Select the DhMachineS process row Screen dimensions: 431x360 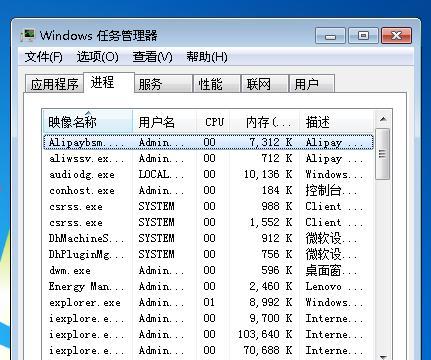pyautogui.click(x=208, y=238)
